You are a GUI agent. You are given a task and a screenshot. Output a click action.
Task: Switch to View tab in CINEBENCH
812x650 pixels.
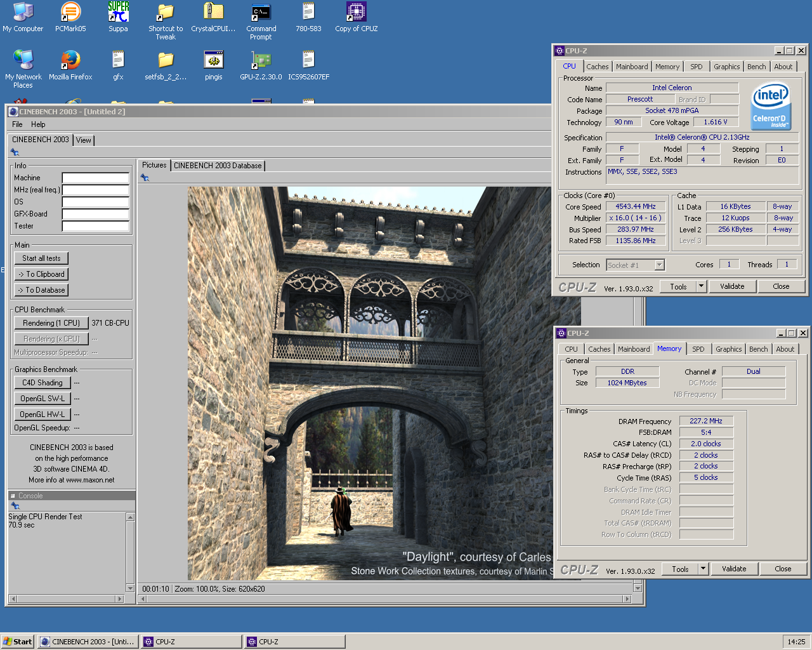coord(84,140)
